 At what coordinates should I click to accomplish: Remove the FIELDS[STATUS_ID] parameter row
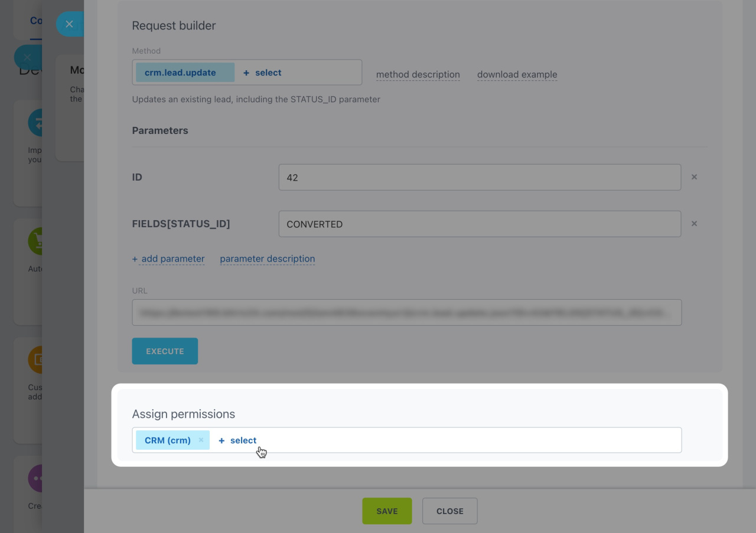pyautogui.click(x=694, y=224)
